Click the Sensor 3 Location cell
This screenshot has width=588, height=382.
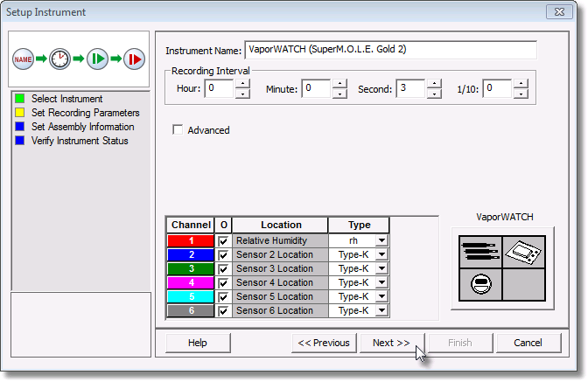(280, 269)
